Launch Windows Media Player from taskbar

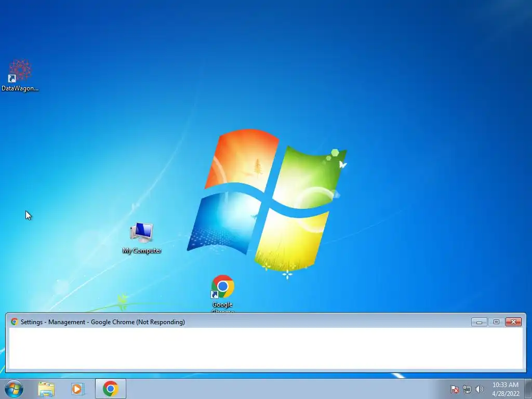77,389
